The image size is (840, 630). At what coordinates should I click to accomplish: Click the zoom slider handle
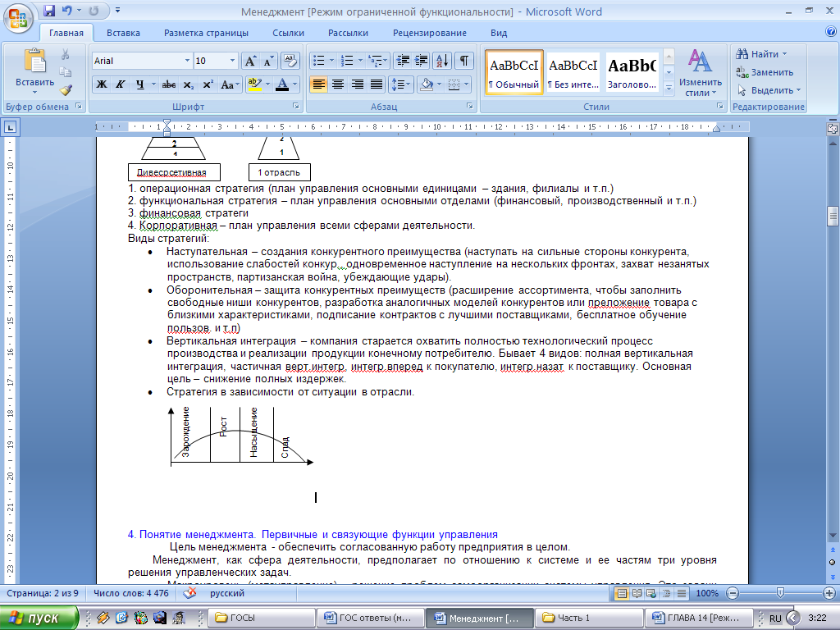(781, 593)
